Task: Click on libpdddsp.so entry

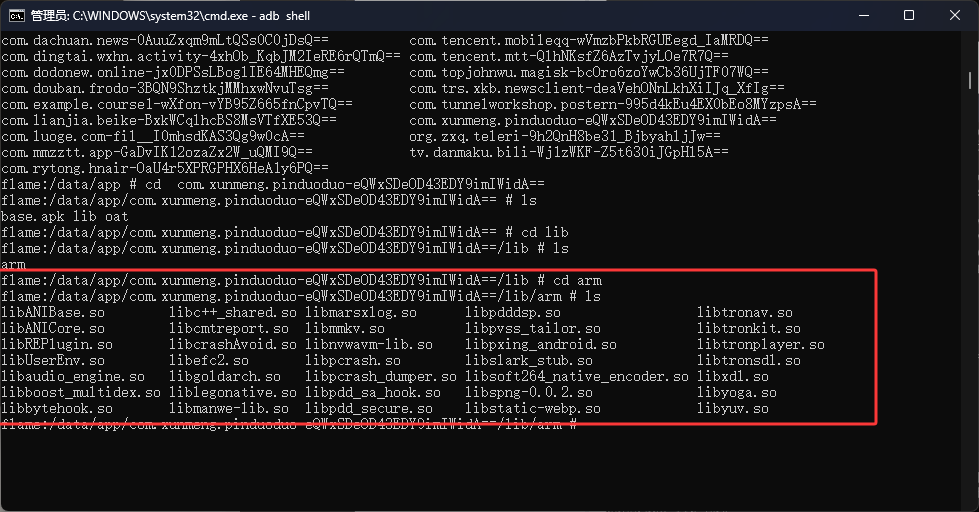Action: pyautogui.click(x=513, y=313)
